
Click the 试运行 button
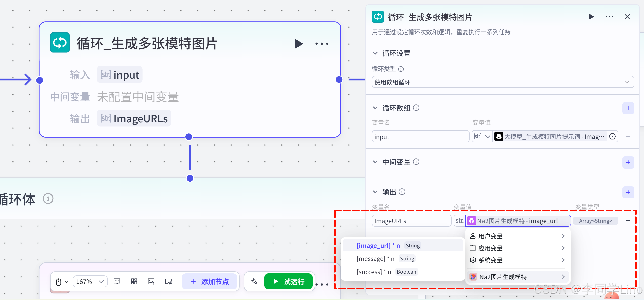click(289, 281)
